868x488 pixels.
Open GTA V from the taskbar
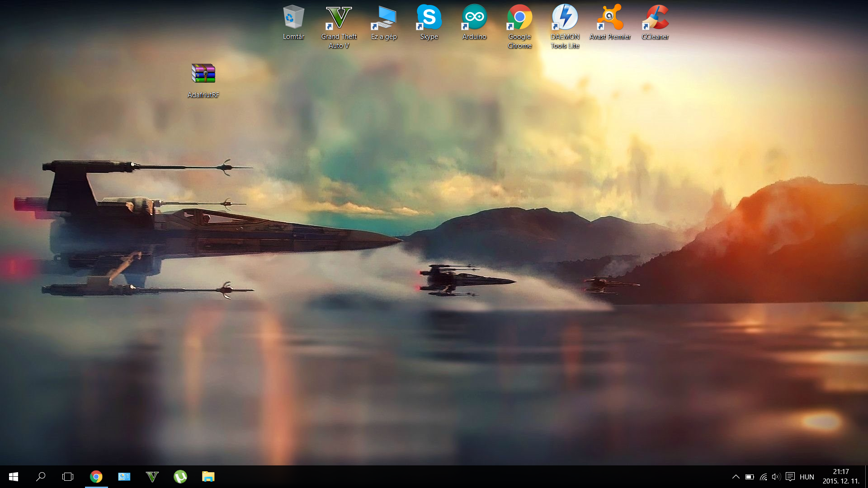[x=152, y=477]
